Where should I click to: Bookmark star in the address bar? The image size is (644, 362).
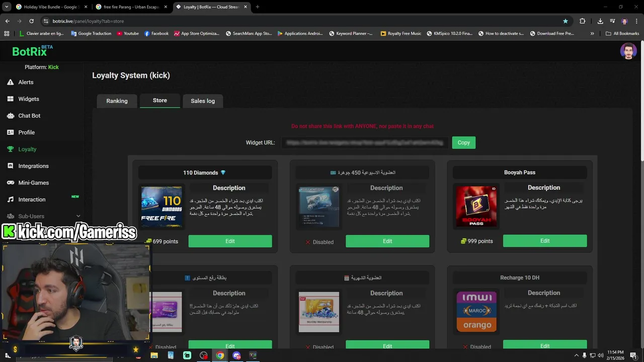(x=566, y=21)
